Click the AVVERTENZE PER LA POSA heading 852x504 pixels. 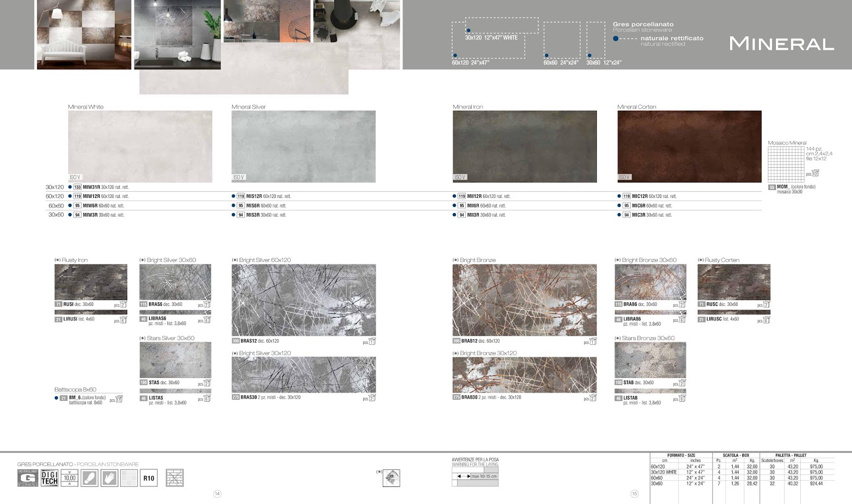pyautogui.click(x=476, y=459)
